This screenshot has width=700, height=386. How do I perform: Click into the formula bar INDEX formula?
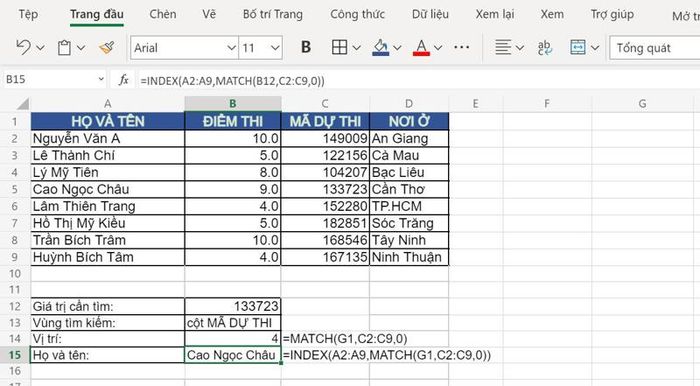(x=233, y=81)
